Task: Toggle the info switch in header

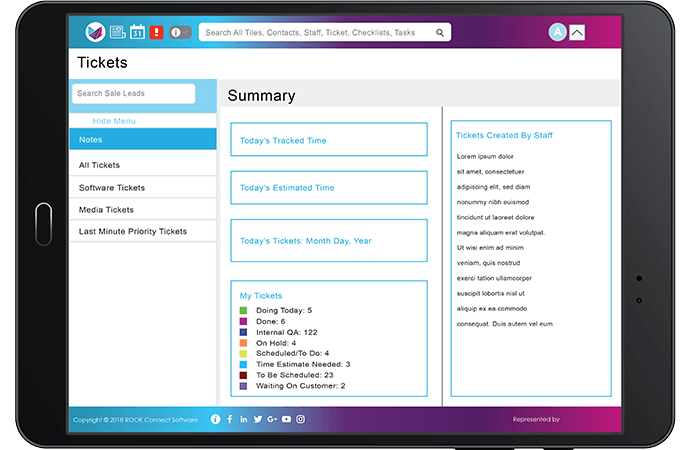Action: [180, 32]
